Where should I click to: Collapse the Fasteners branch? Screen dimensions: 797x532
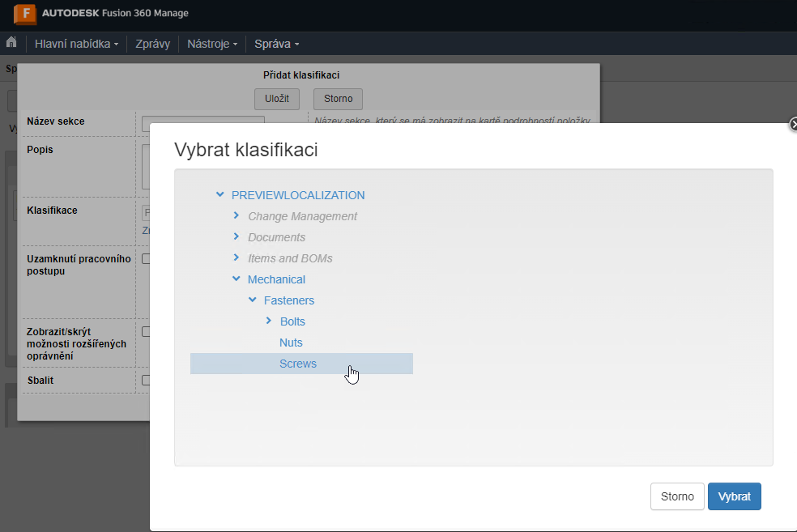(252, 300)
